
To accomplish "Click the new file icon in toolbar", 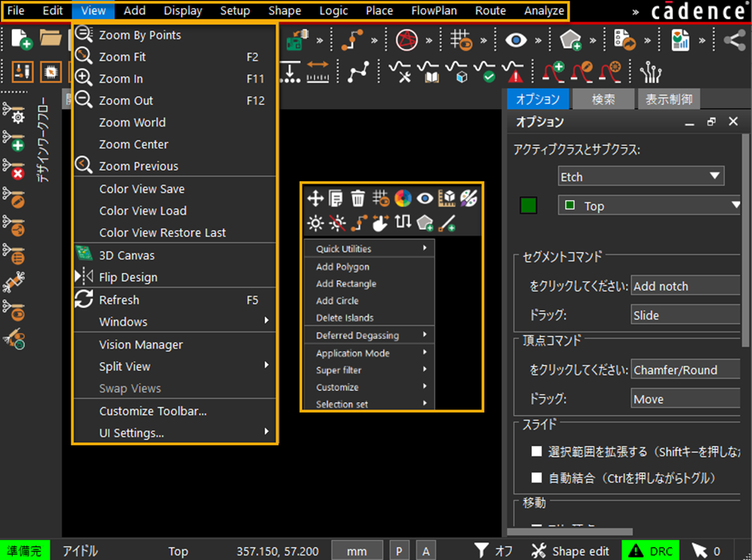I will 22,39.
